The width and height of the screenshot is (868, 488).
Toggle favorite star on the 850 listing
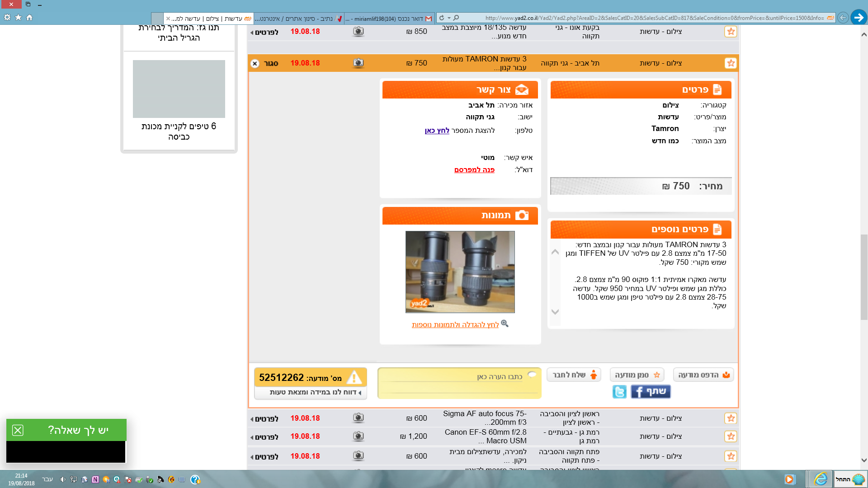731,32
